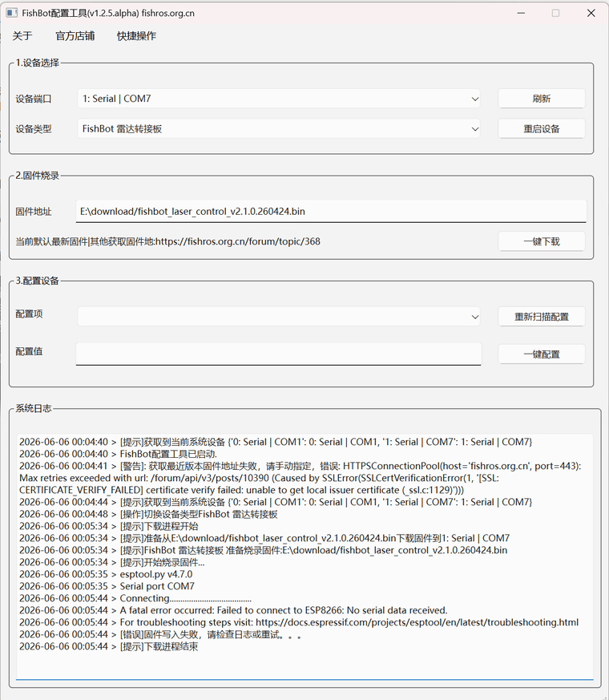Click the '雷达转接板 准备烧录固件' log line
609x700 pixels.
point(263,550)
